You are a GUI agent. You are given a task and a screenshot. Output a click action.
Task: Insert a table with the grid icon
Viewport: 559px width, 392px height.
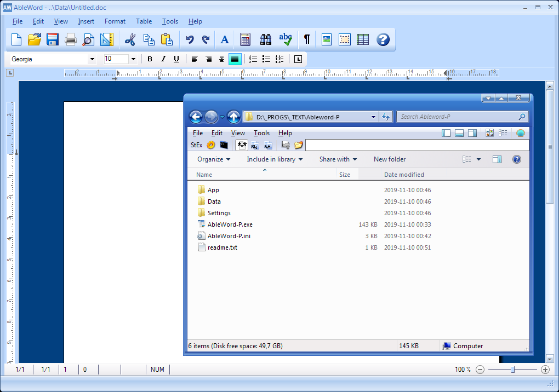pyautogui.click(x=363, y=39)
